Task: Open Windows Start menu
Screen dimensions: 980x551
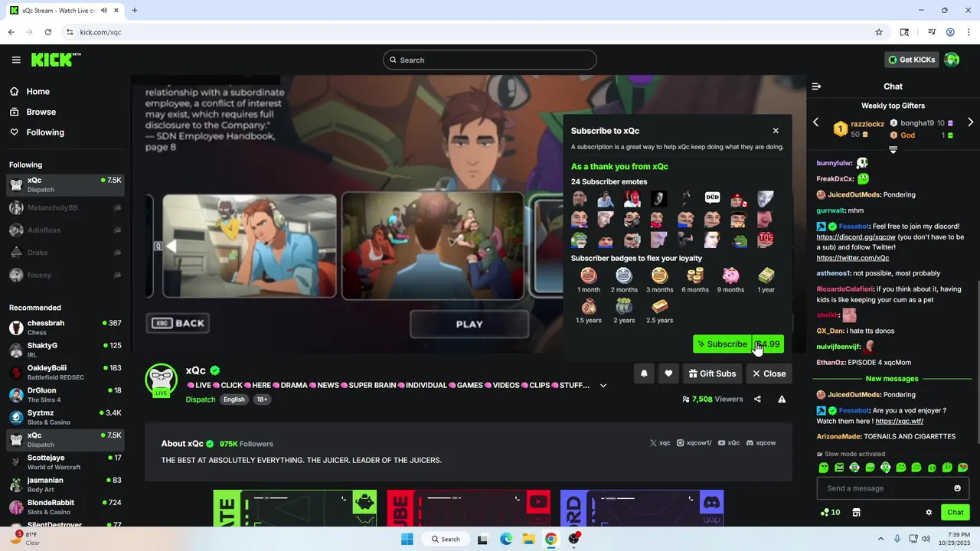Action: click(407, 539)
